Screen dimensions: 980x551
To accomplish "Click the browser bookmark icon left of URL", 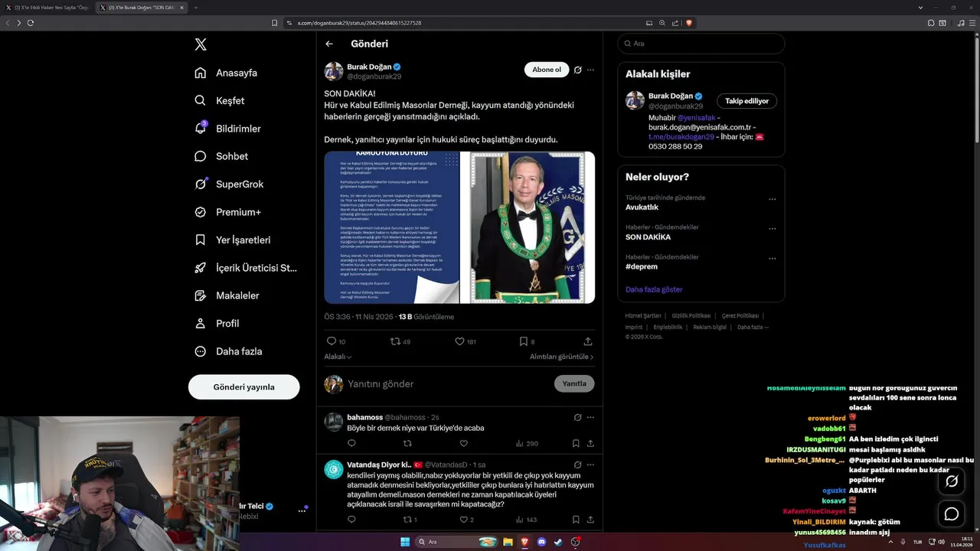I will (x=274, y=23).
